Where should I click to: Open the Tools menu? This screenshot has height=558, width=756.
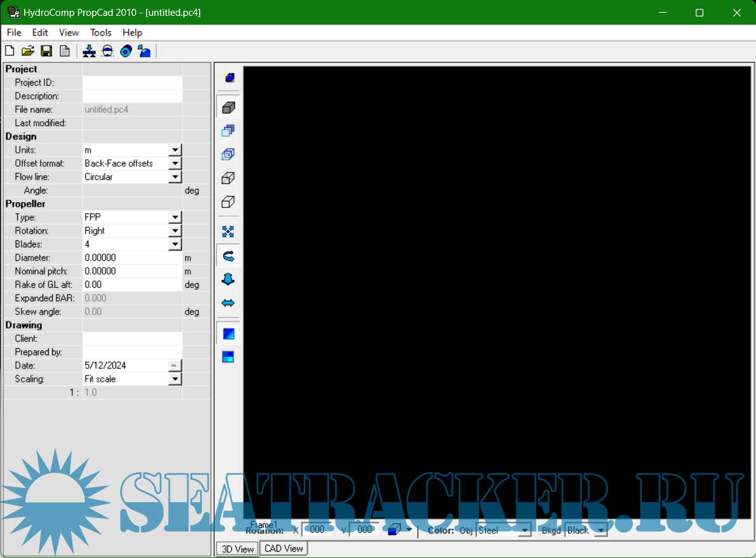coord(100,32)
